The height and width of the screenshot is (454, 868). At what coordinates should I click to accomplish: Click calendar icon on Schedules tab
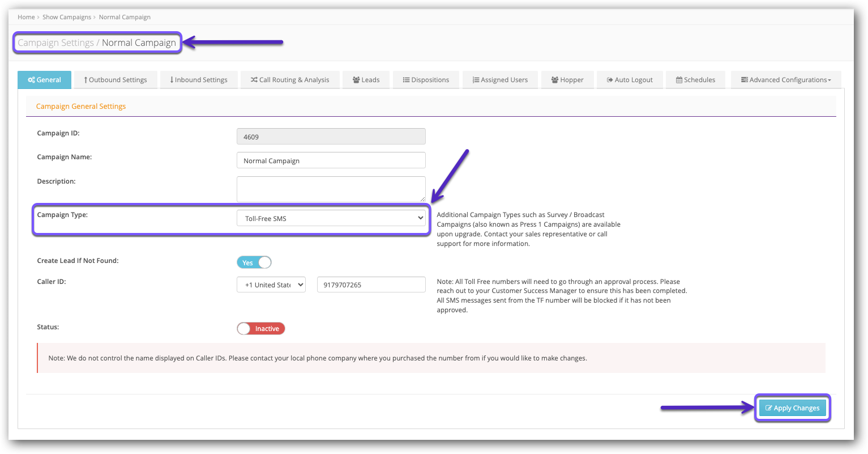[679, 80]
